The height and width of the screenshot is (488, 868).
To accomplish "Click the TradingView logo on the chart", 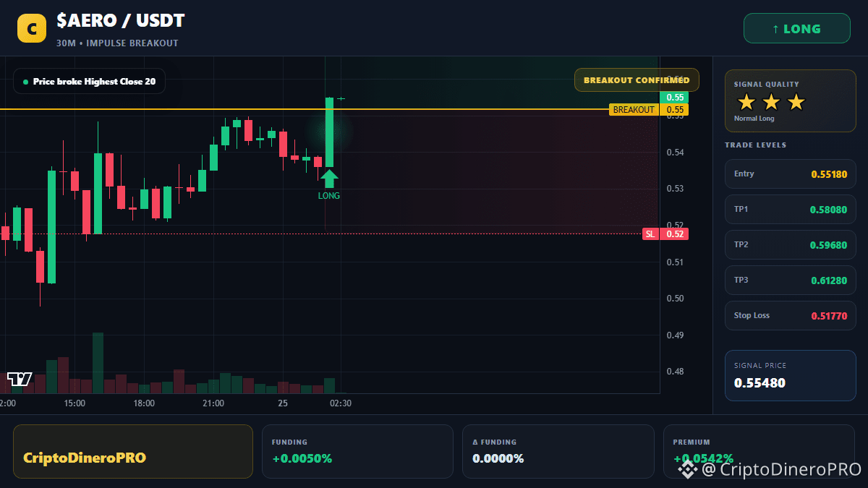I will coord(20,379).
